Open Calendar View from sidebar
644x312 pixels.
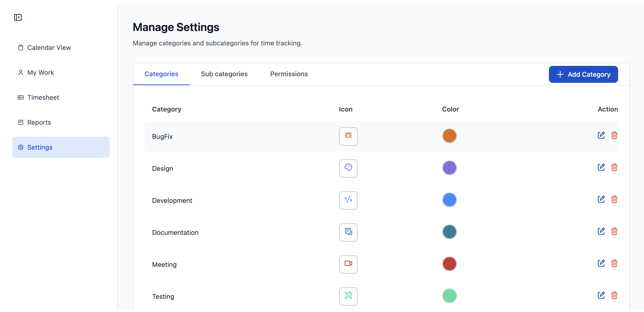pos(49,48)
